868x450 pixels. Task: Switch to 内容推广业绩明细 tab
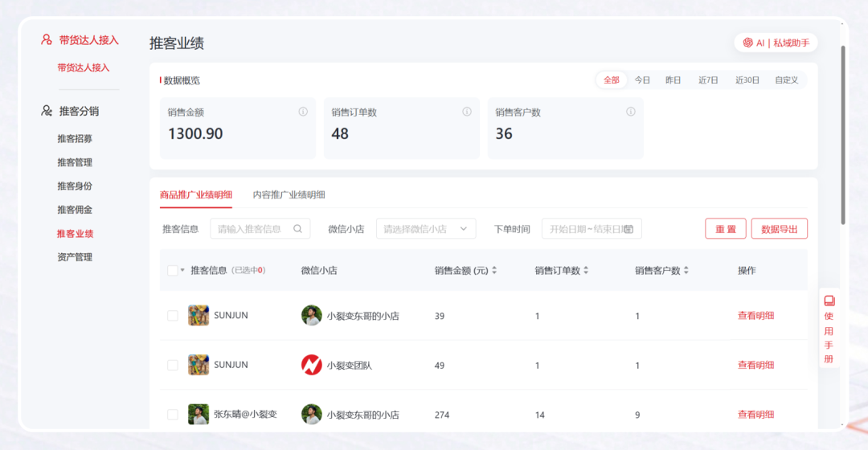[289, 195]
